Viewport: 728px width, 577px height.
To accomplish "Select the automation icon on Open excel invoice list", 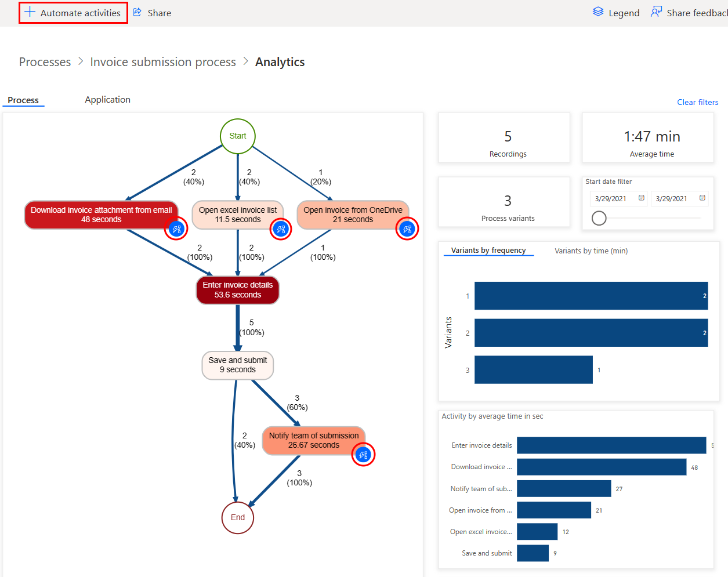I will pos(281,228).
